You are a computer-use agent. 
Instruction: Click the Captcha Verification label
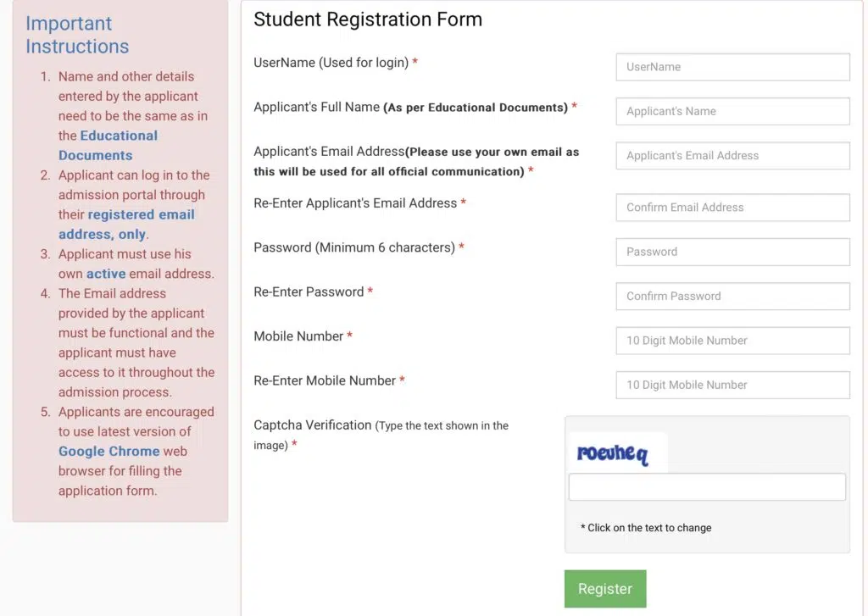(313, 425)
